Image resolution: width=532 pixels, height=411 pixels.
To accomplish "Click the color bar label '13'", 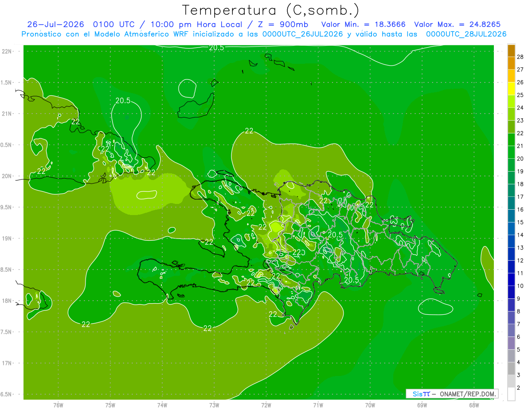I will [520, 248].
